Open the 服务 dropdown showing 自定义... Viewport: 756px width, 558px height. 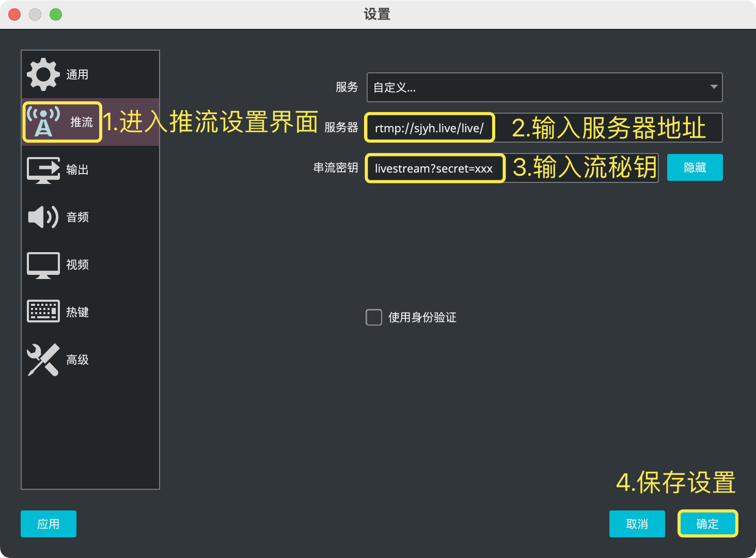(x=537, y=87)
